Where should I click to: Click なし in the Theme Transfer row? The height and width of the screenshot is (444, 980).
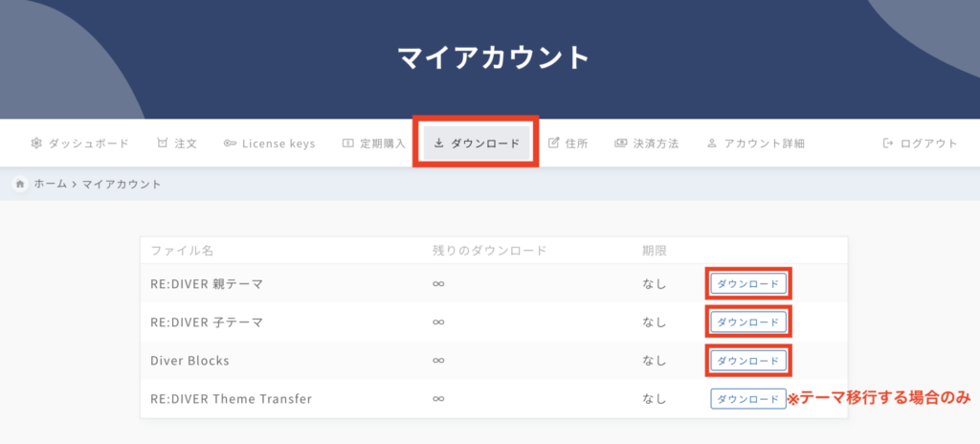click(x=655, y=398)
